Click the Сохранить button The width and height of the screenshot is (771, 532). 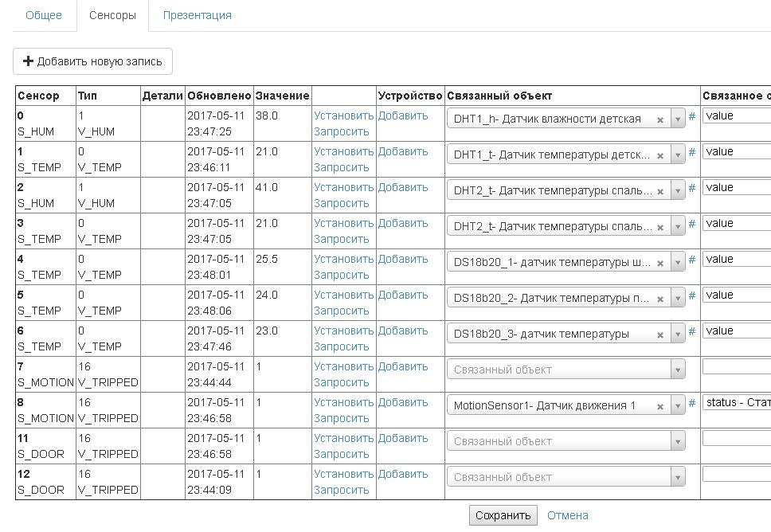[x=503, y=515]
